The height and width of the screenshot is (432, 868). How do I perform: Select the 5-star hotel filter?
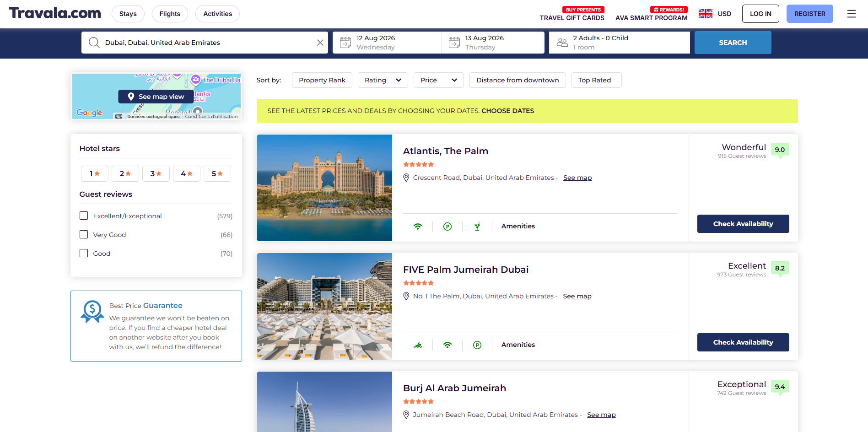(x=217, y=173)
